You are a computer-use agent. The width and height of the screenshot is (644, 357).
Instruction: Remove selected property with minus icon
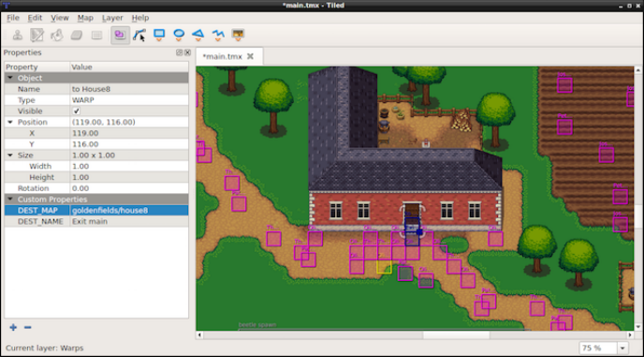(27, 327)
